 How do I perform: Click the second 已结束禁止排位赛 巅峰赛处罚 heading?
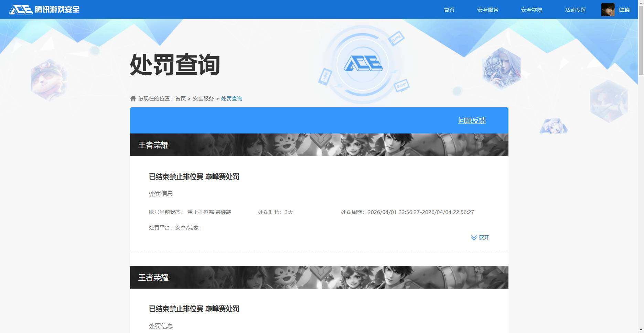click(194, 309)
